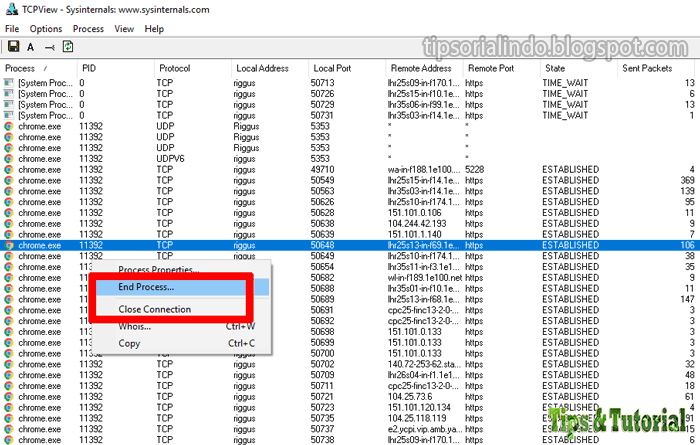700x445 pixels.
Task: Click the local port 50688 cell
Action: pos(322,288)
